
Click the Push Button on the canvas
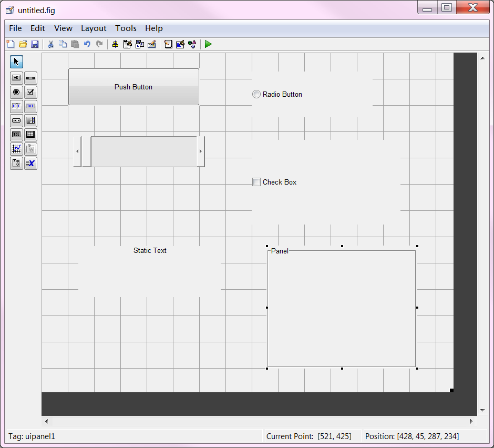point(133,87)
